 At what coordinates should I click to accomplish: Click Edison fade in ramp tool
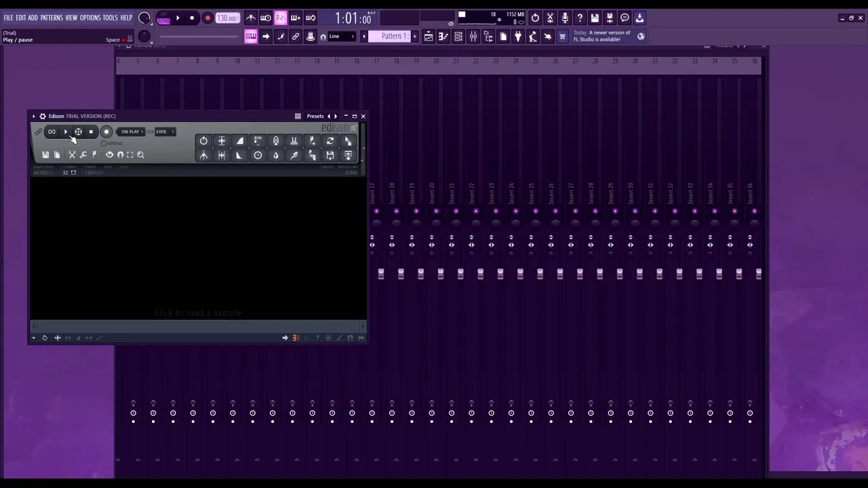pyautogui.click(x=240, y=141)
